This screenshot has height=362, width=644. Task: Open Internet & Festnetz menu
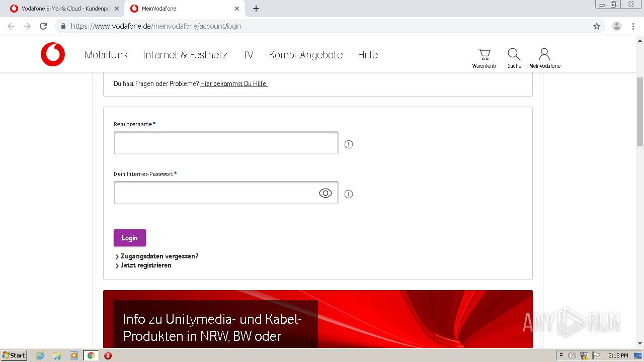pos(185,55)
